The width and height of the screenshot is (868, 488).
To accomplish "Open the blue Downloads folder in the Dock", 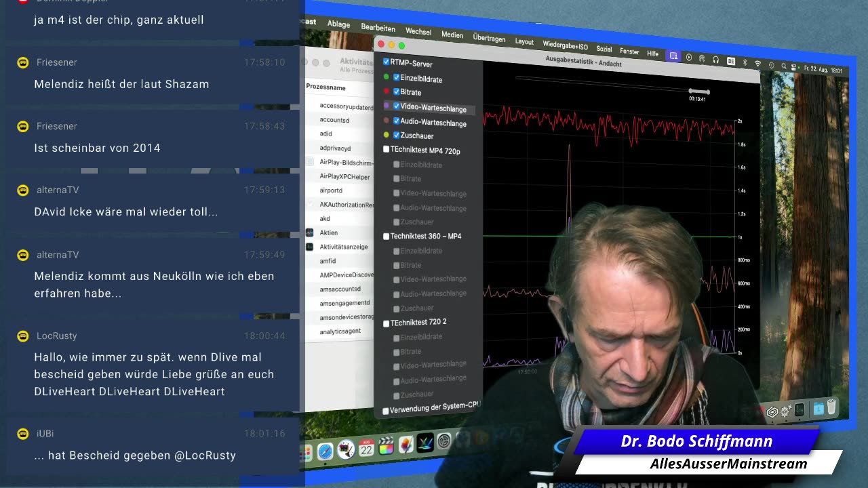I will [x=818, y=409].
